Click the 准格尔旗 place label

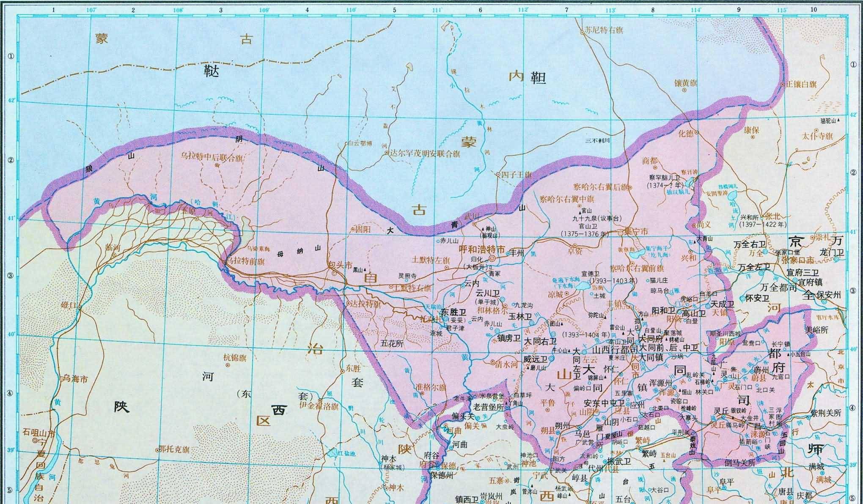pos(431,387)
